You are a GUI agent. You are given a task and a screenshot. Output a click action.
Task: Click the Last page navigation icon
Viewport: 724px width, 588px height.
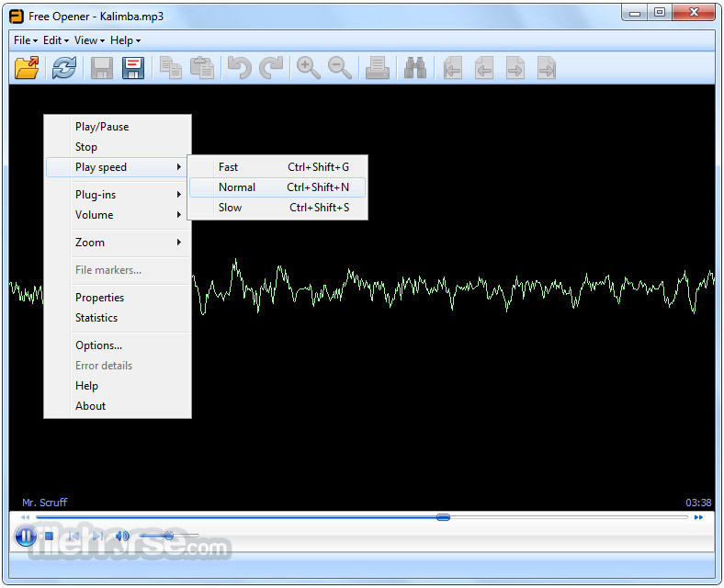547,68
